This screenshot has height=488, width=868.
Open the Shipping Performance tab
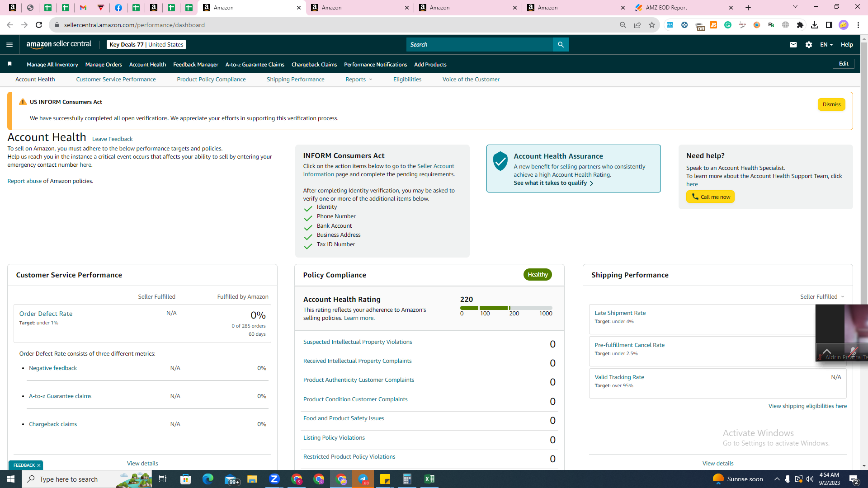[295, 80]
